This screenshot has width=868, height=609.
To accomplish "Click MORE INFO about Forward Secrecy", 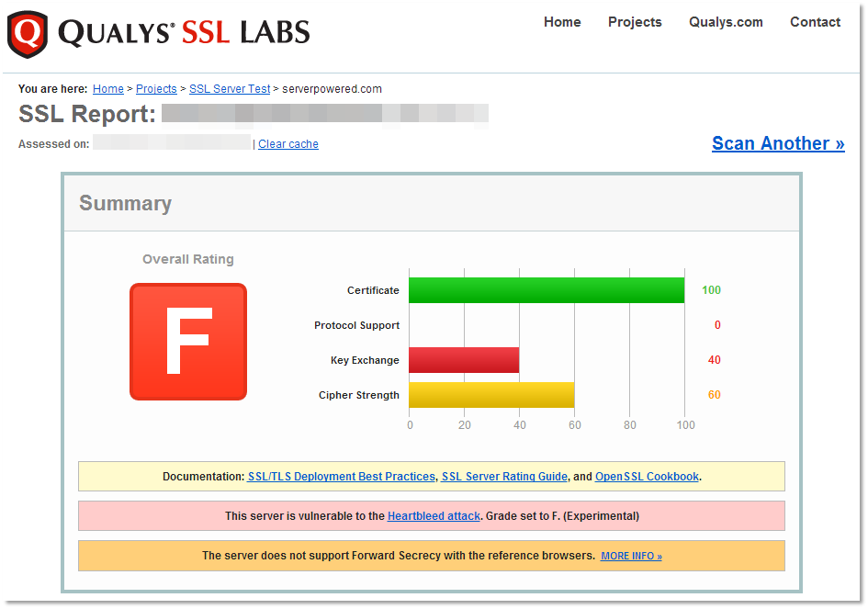I will (x=631, y=556).
